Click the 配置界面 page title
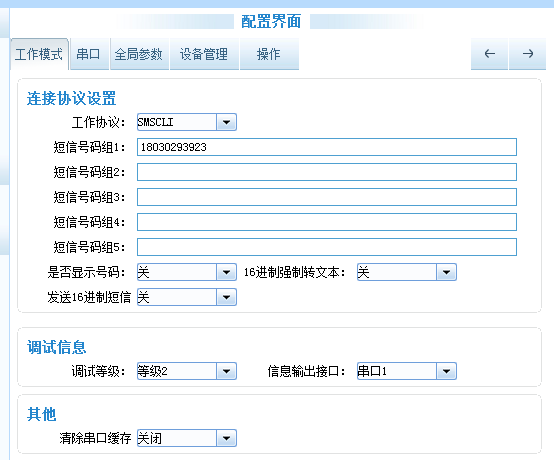 pyautogui.click(x=271, y=22)
